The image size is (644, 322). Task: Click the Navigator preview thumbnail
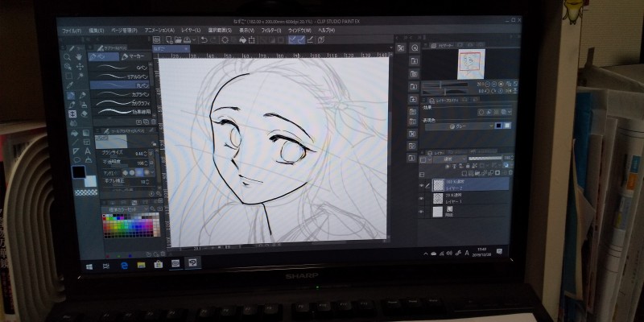pos(471,64)
